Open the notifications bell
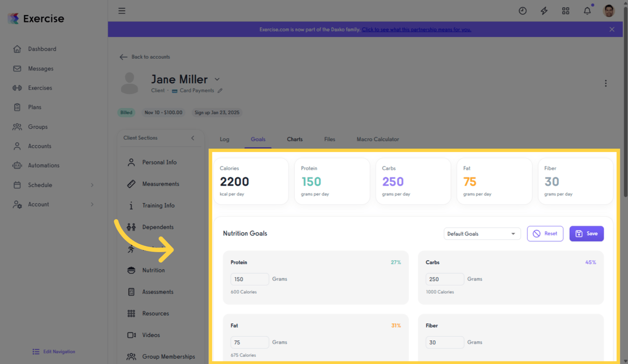Image resolution: width=628 pixels, height=364 pixels. [x=587, y=10]
